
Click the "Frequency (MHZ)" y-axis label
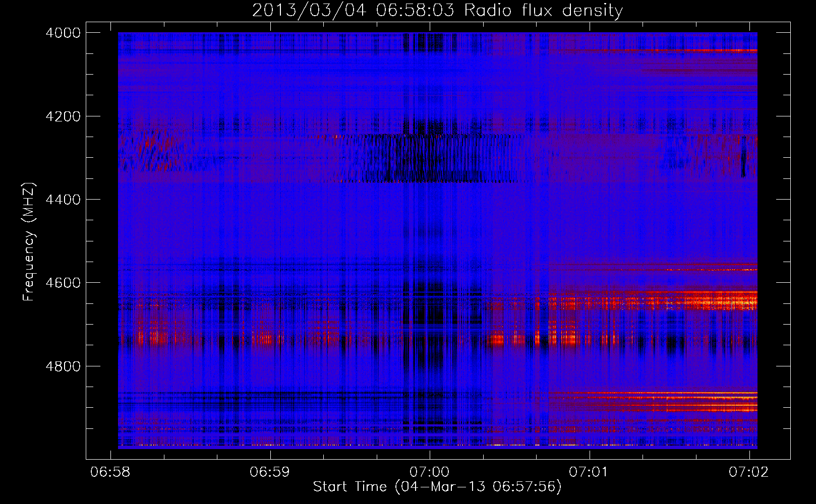[x=29, y=242]
